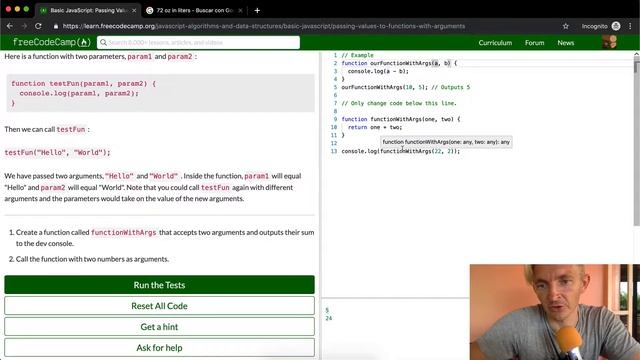Click 'testFun("Hello", "World");' code sample

click(x=58, y=153)
